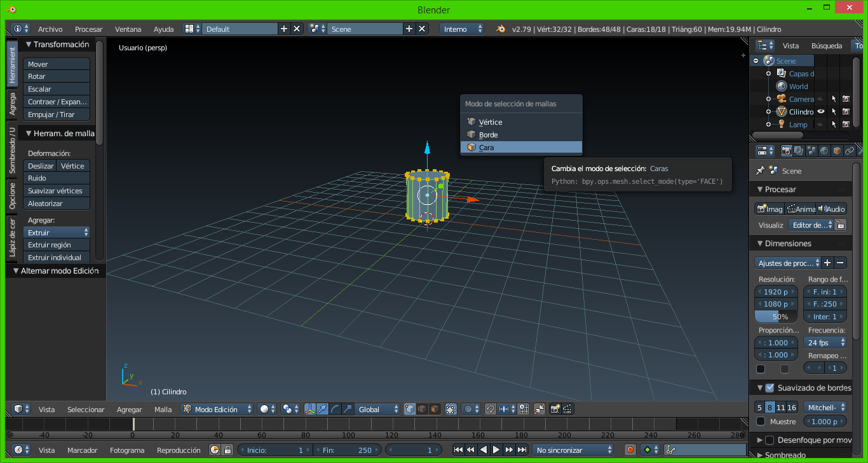
Task: Click the Inicio start frame field
Action: tap(275, 450)
